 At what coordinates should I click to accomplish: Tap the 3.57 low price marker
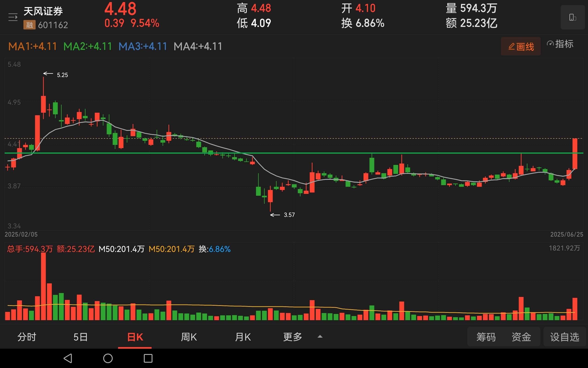289,215
